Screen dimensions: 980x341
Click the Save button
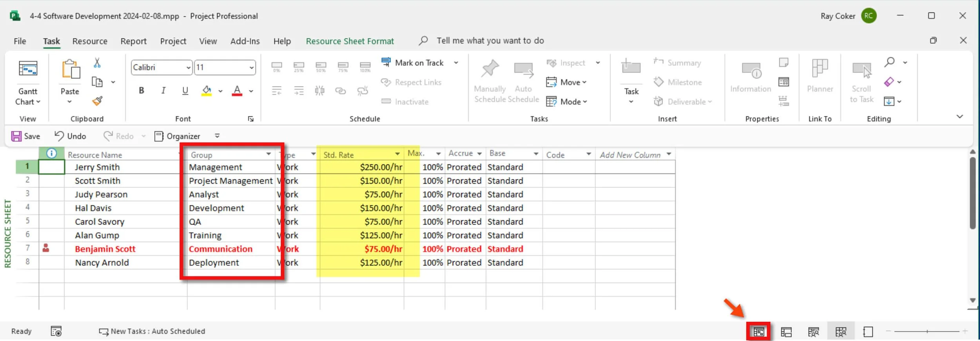[26, 136]
